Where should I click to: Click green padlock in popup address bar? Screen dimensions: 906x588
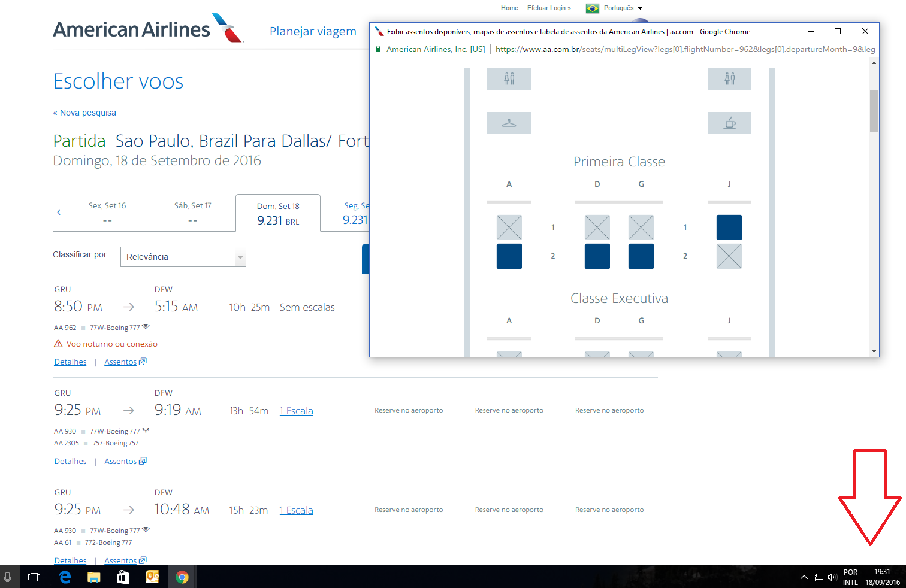coord(378,49)
